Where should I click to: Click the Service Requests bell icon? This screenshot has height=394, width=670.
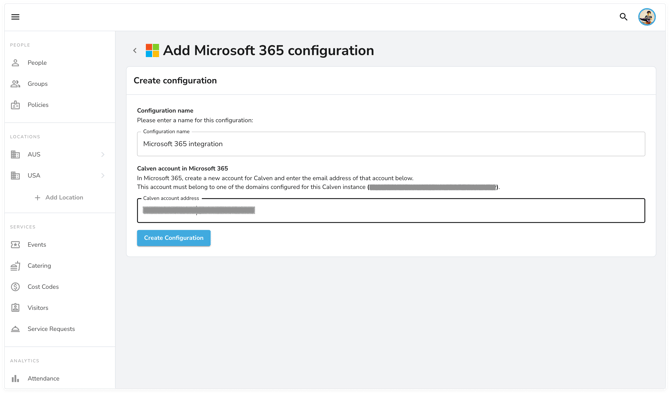pyautogui.click(x=15, y=329)
